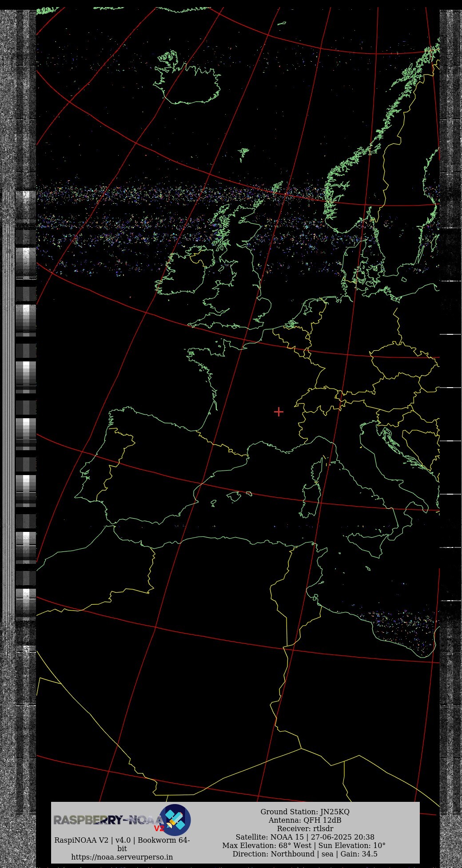This screenshot has height=868, width=462.
Task: Open the https://noaa.serveurperso.in link
Action: point(122,857)
